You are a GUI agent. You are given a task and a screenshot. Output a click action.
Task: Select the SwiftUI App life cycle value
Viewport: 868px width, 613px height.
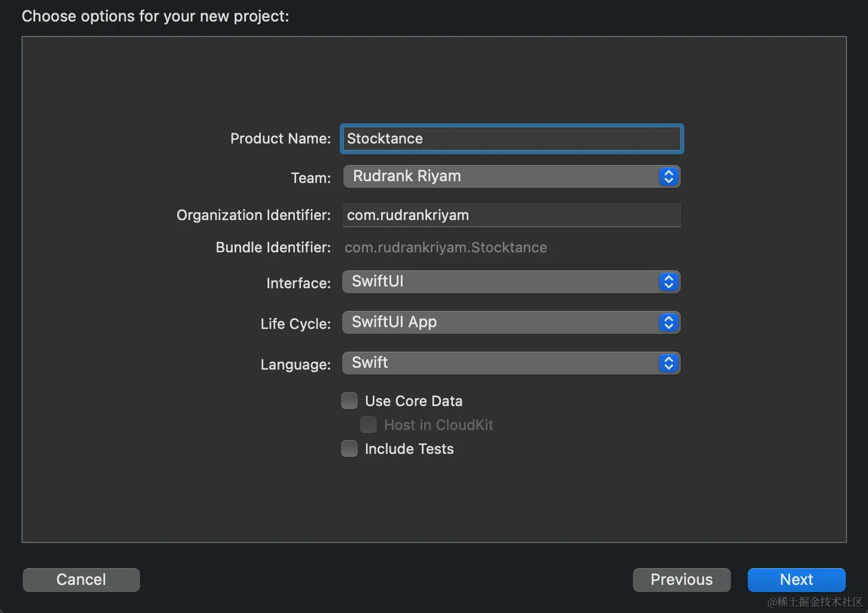click(x=392, y=322)
